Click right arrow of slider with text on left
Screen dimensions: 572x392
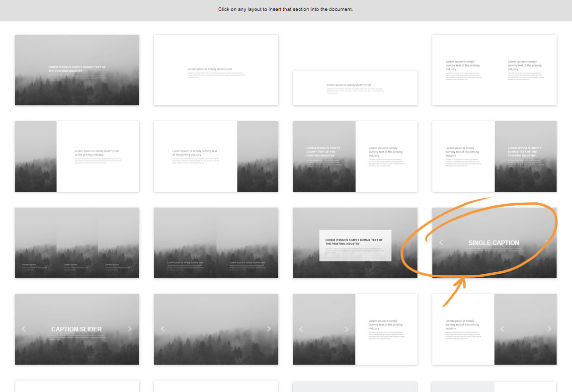coord(549,329)
